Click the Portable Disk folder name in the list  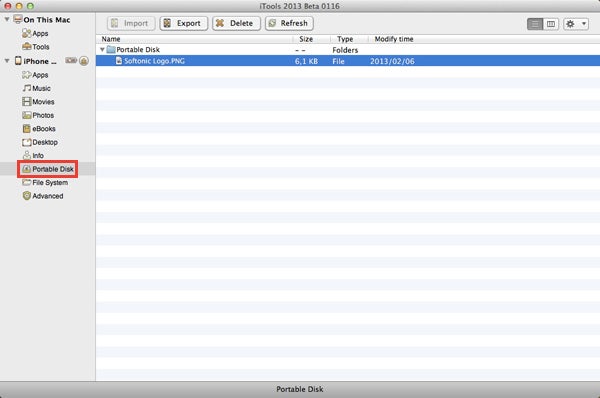click(138, 50)
